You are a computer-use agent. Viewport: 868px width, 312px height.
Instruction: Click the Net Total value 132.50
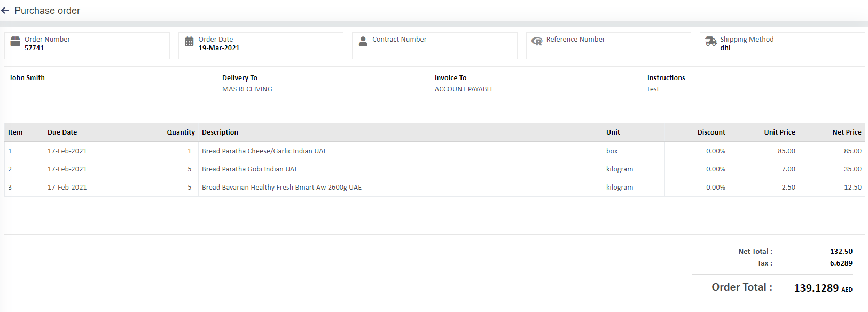(841, 252)
